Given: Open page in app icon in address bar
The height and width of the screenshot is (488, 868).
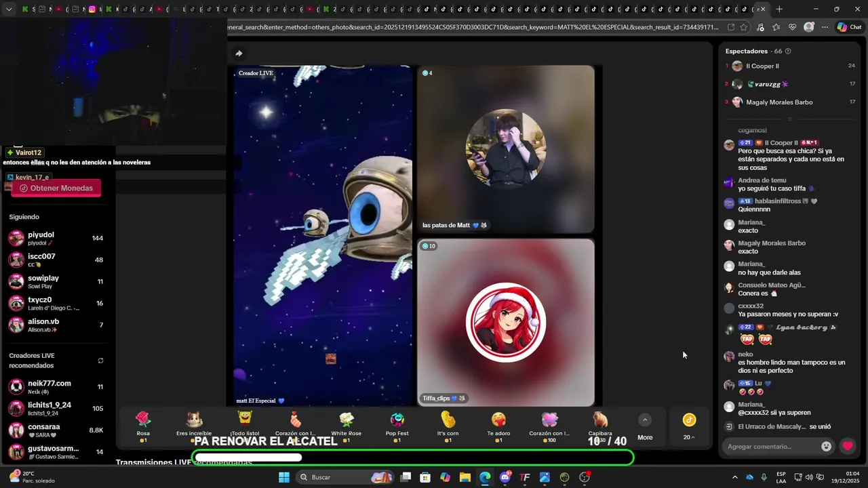Looking at the screenshot, I should 731,27.
